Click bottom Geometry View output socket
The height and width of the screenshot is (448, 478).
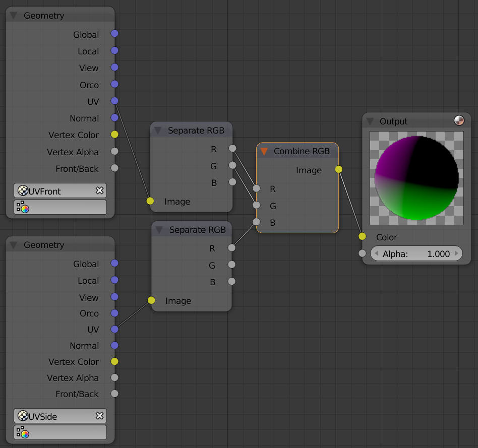click(x=114, y=296)
